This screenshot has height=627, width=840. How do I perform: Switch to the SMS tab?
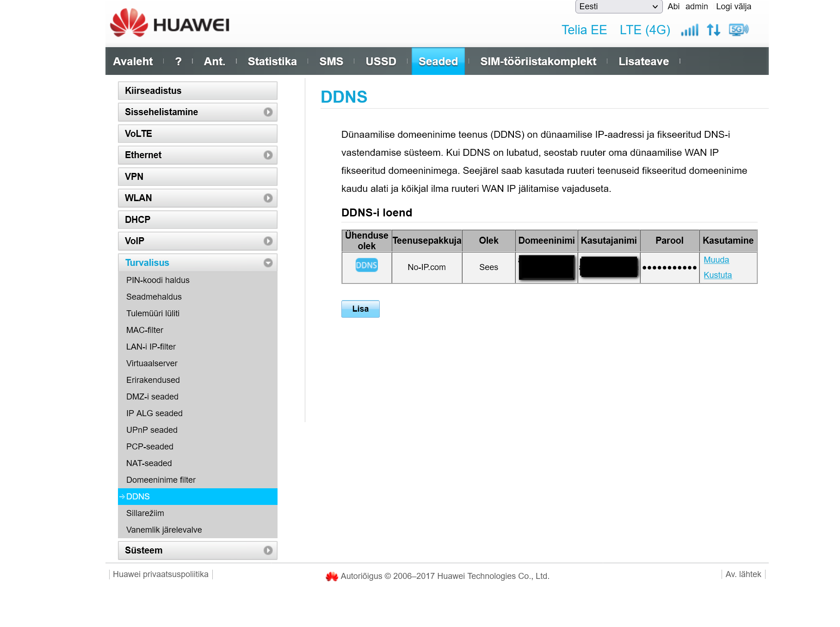click(x=331, y=61)
